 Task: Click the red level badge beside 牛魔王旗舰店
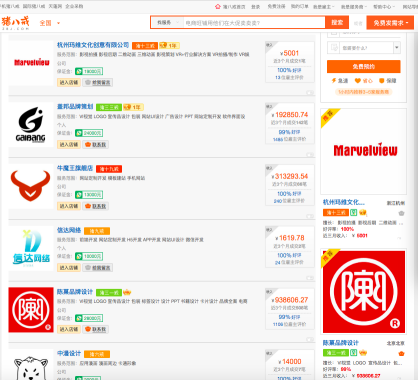[109, 169]
